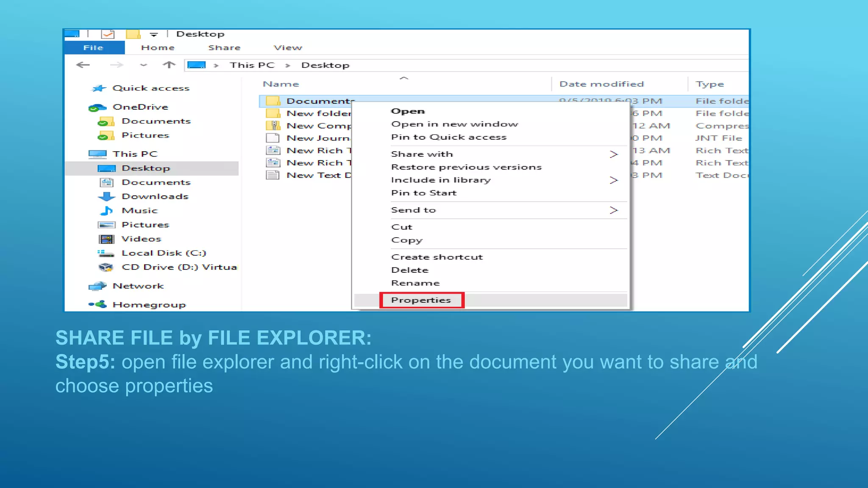Expand the Share with submenu arrow

pyautogui.click(x=613, y=154)
